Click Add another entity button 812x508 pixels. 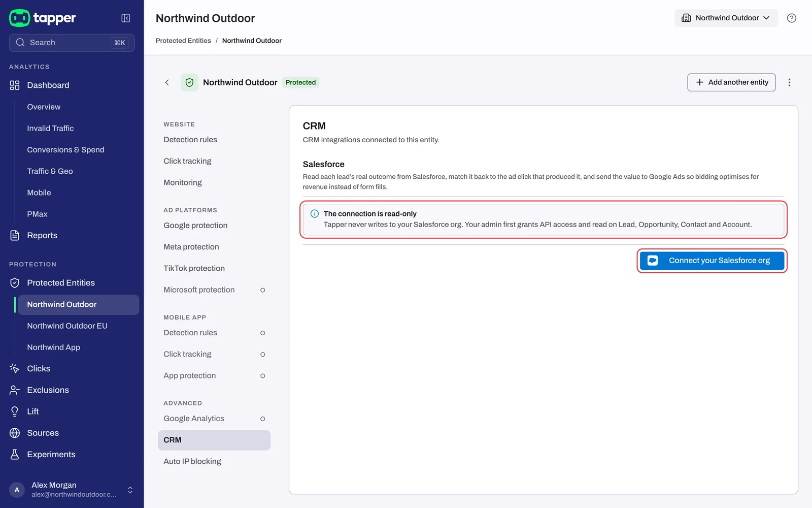pos(731,82)
